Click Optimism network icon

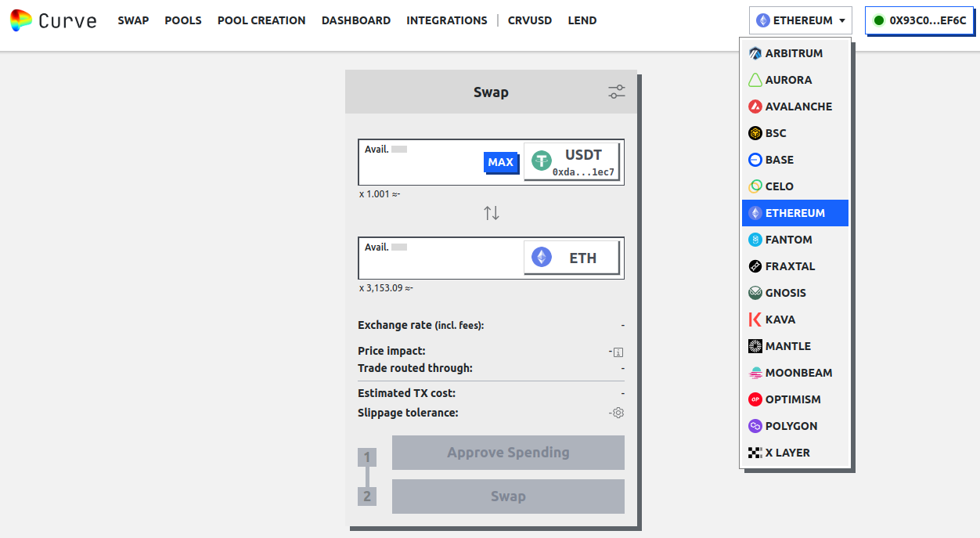point(755,399)
